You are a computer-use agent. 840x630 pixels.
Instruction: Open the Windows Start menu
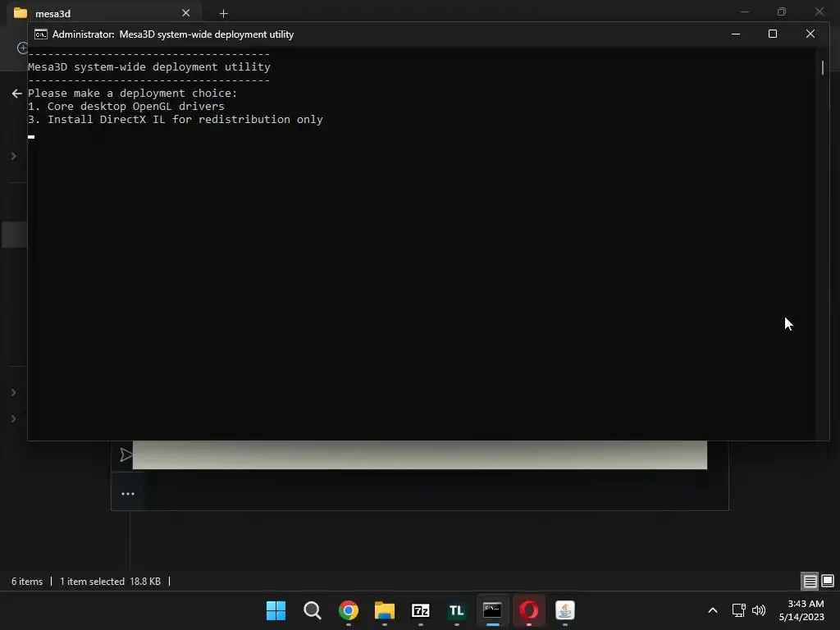pos(276,610)
